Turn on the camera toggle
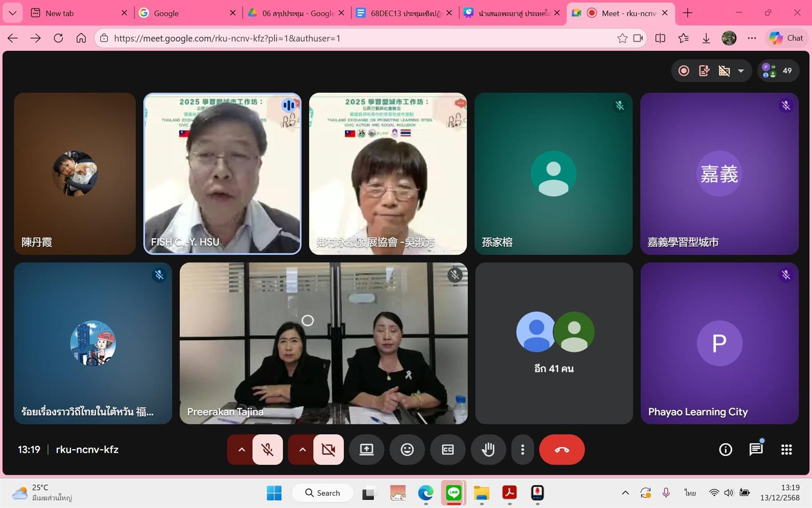Image resolution: width=812 pixels, height=508 pixels. click(x=328, y=450)
